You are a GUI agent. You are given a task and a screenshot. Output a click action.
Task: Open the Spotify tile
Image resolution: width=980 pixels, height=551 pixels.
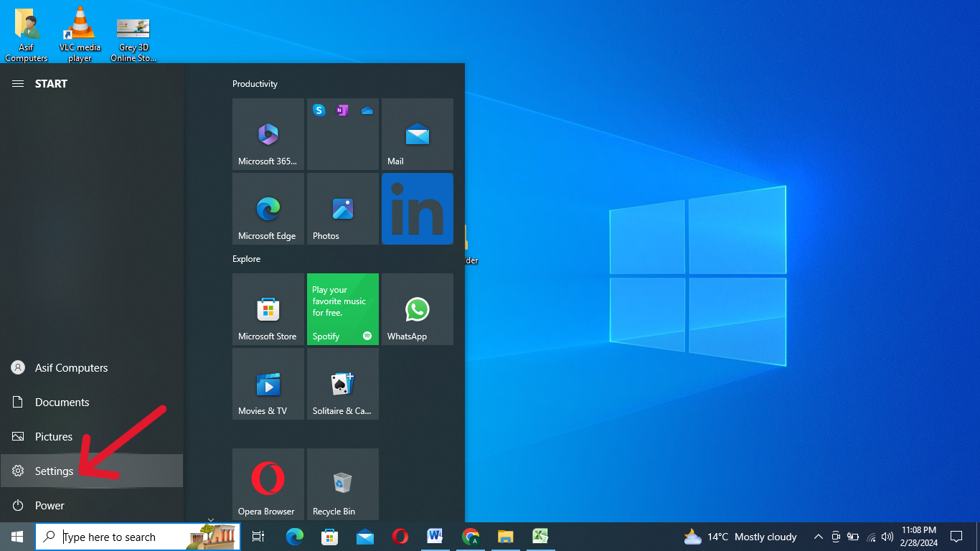pos(343,309)
